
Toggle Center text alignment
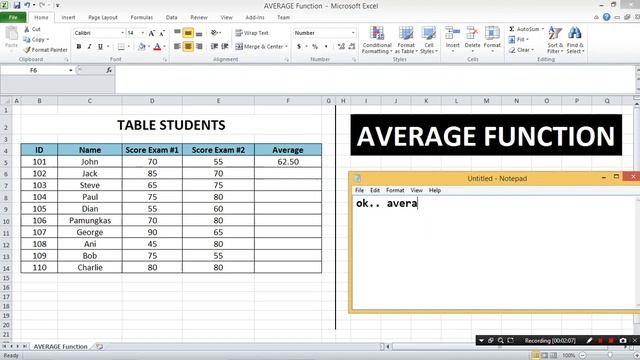[x=188, y=47]
